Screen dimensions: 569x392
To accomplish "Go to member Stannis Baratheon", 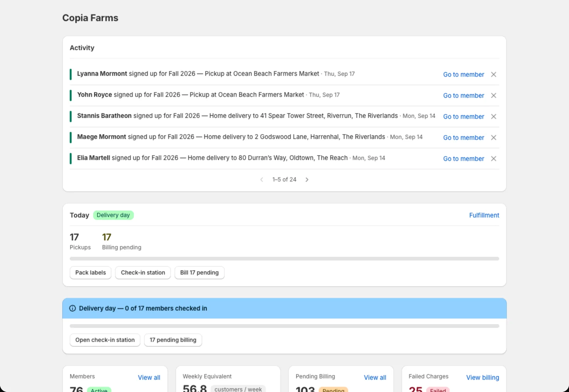I will pyautogui.click(x=463, y=116).
